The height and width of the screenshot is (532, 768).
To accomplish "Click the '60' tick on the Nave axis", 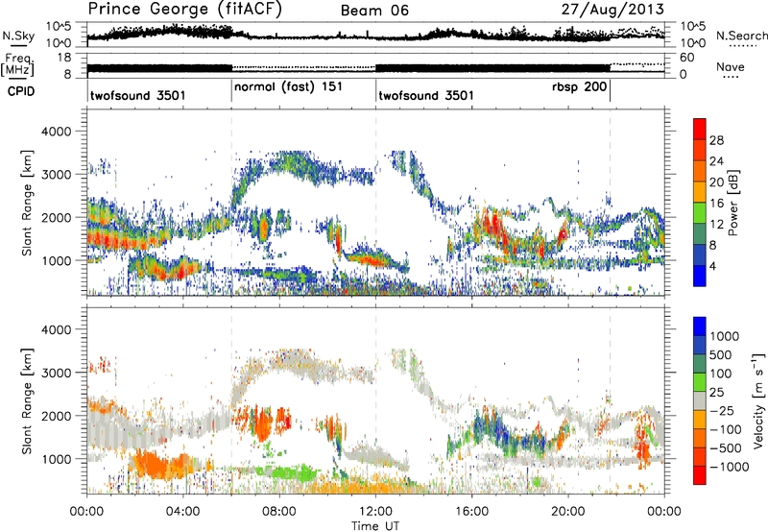I will pos(686,58).
